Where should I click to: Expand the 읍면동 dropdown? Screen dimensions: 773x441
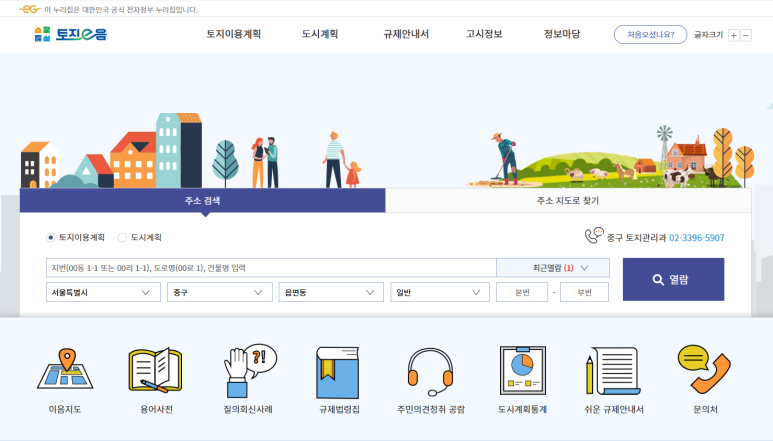331,292
